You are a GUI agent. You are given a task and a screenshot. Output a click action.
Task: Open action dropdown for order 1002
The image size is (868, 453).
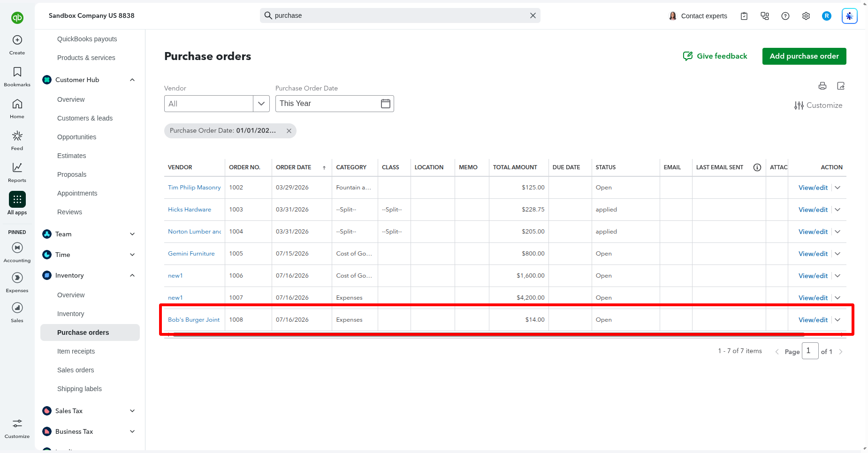point(838,188)
